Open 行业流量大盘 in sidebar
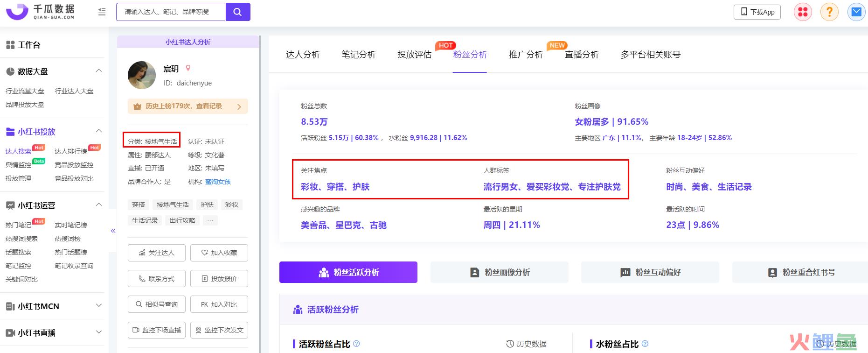 (x=25, y=91)
